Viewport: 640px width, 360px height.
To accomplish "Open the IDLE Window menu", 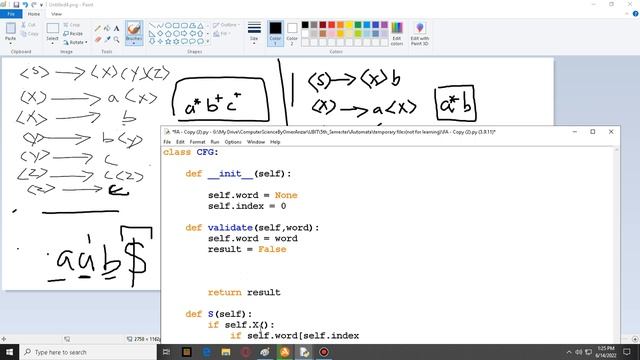I will click(x=256, y=142).
